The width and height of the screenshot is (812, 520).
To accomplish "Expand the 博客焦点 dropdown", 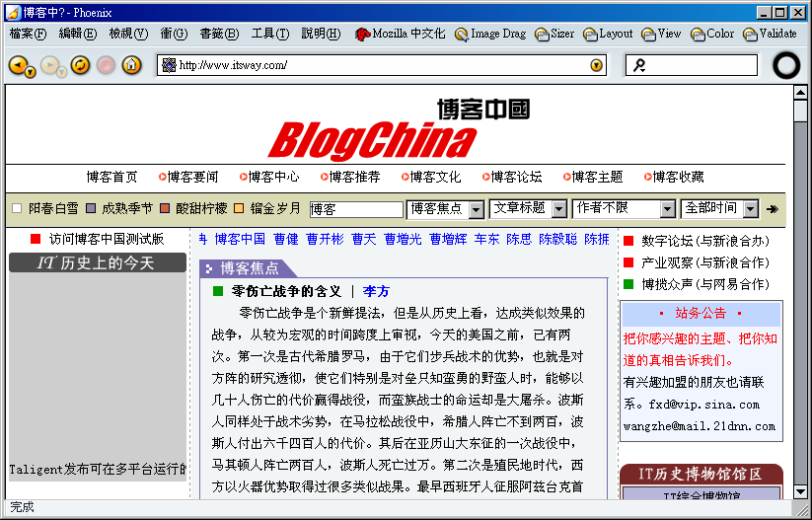I will (477, 209).
